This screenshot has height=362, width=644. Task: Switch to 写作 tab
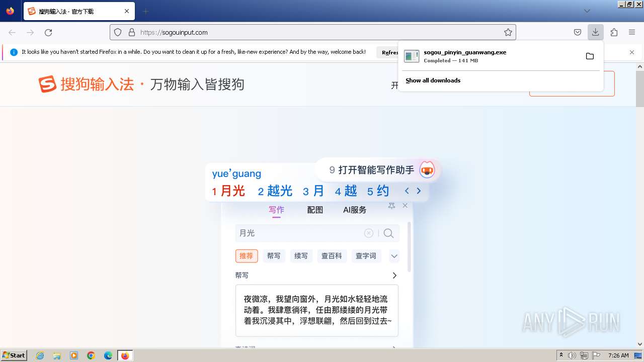click(x=276, y=210)
